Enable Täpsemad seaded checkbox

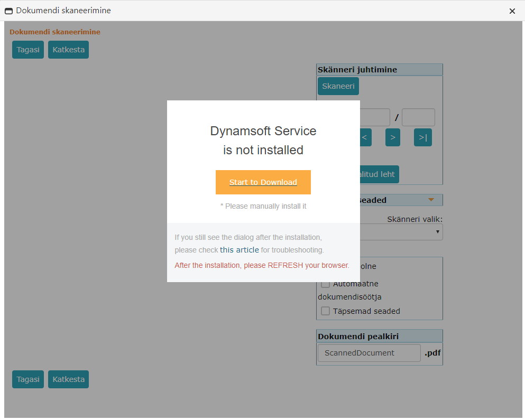point(325,311)
